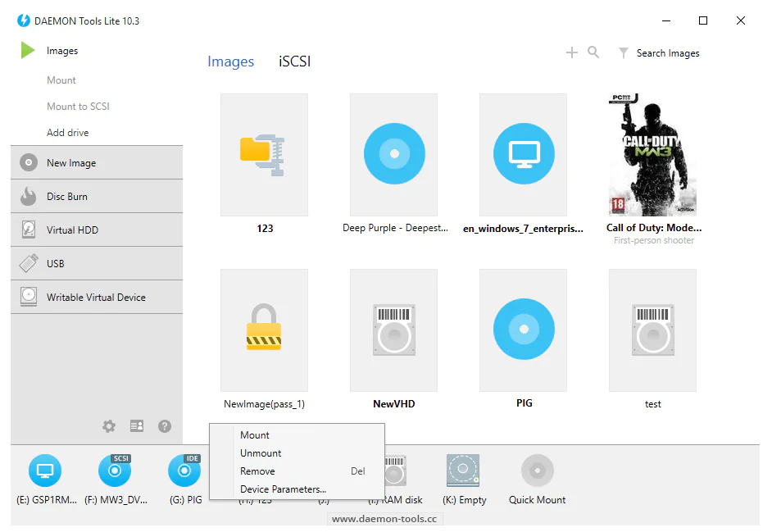The image size is (772, 532).
Task: Switch to the iSCSI tab
Action: [x=295, y=61]
